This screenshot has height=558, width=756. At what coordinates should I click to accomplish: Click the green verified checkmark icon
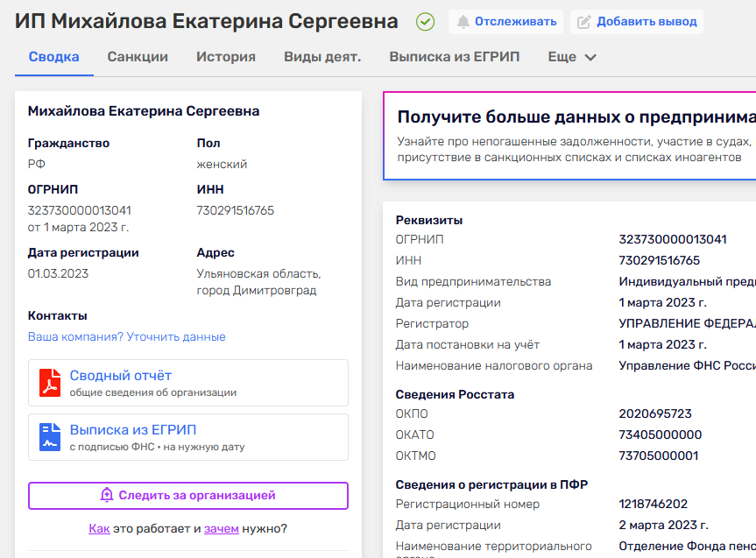(425, 22)
